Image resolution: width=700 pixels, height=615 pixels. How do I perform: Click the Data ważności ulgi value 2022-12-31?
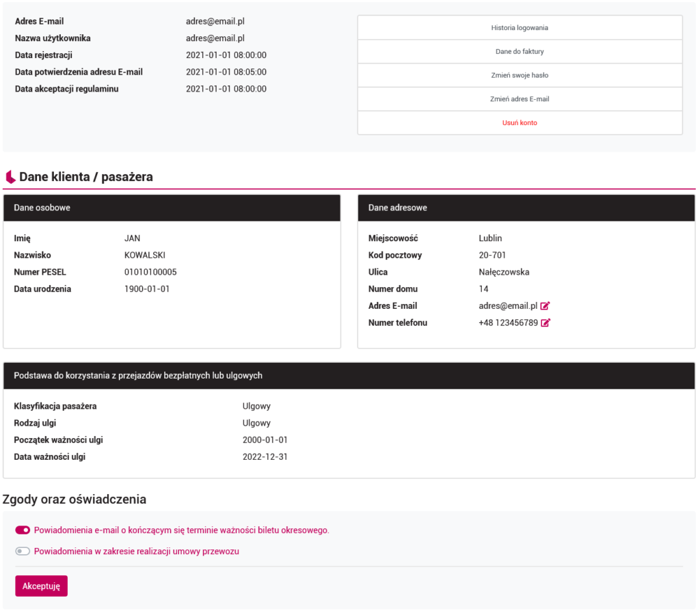tap(265, 457)
